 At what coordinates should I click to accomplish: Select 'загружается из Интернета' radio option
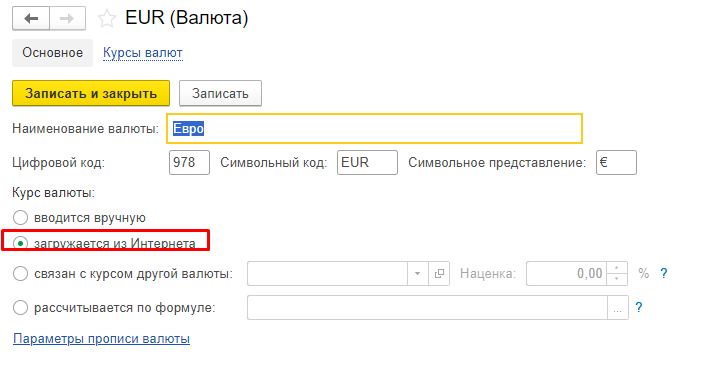click(20, 243)
